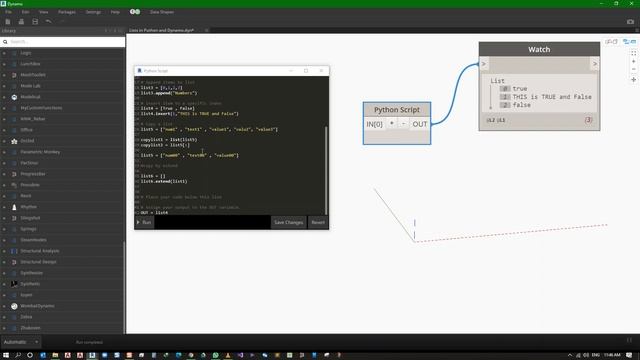Click the notification badge icon in menu bar
The height and width of the screenshot is (360, 640).
[x=135, y=12]
